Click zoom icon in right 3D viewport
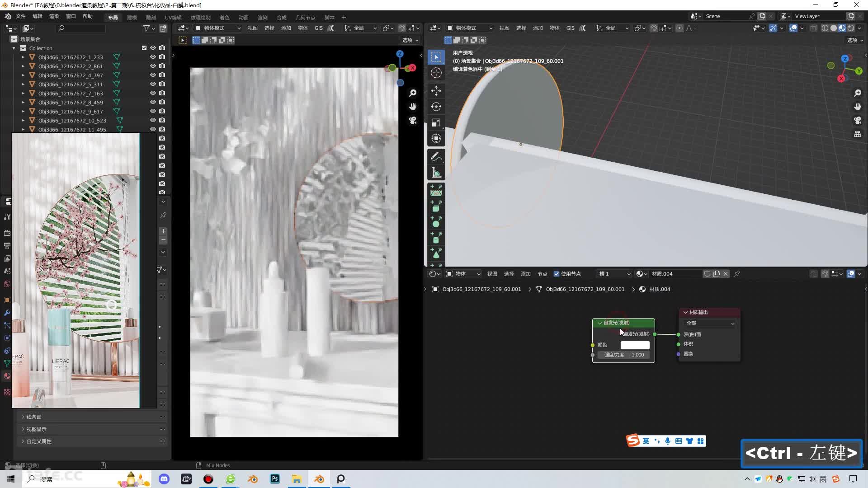This screenshot has width=868, height=488. point(858,93)
